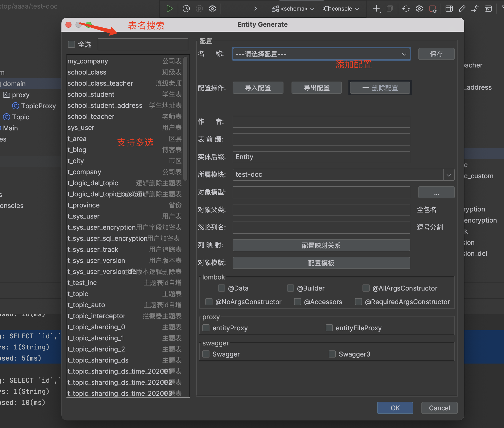Expand the 所属模块 test-doc dropdown arrow
The image size is (504, 428).
click(449, 175)
